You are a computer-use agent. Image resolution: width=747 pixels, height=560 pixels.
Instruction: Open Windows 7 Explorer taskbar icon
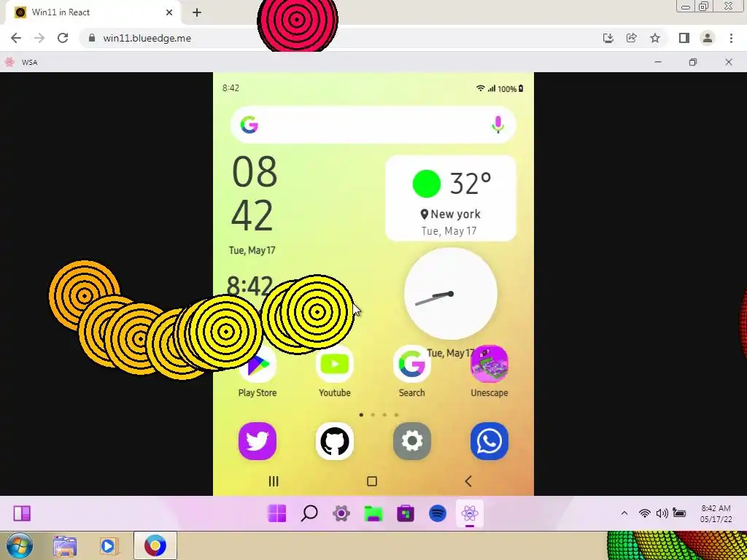coord(65,545)
